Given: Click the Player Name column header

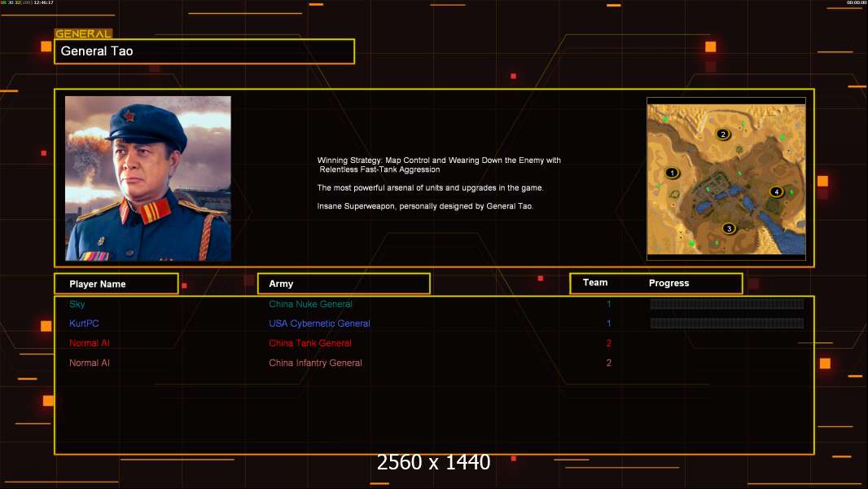Looking at the screenshot, I should [116, 284].
